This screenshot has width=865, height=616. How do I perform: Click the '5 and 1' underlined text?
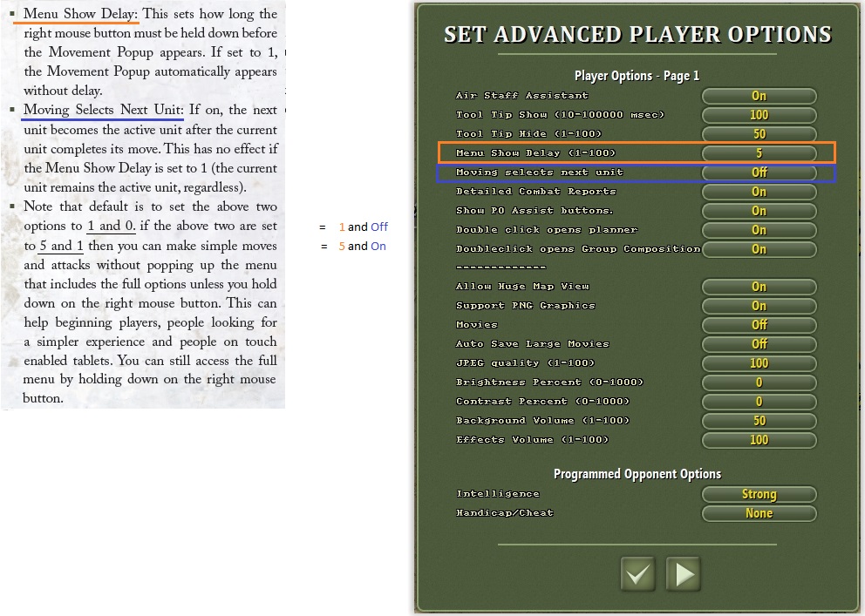61,246
